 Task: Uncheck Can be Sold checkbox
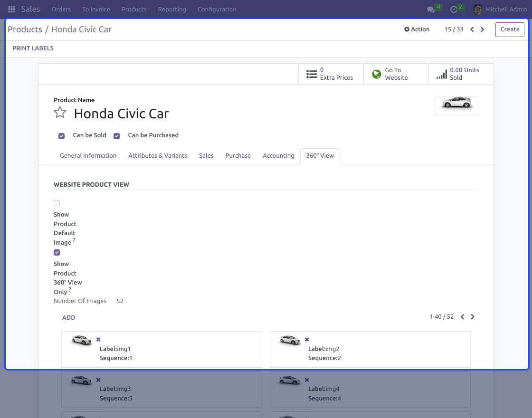tap(61, 136)
